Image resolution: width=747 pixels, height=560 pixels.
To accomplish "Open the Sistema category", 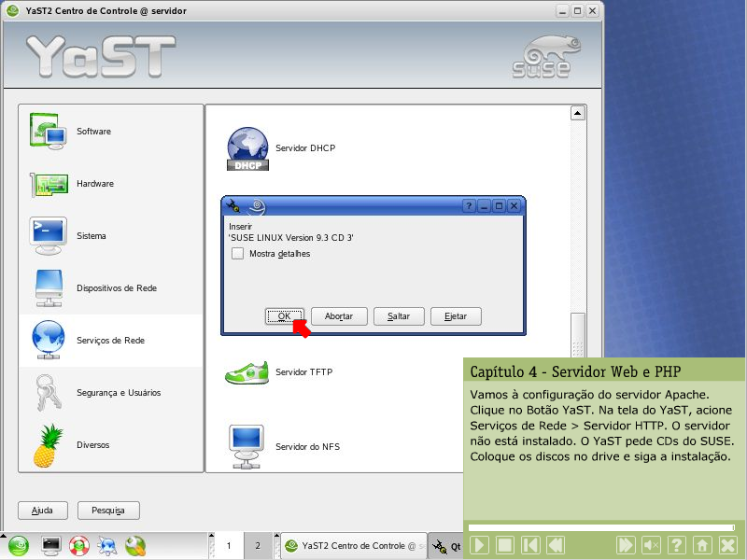I will tap(48, 236).
